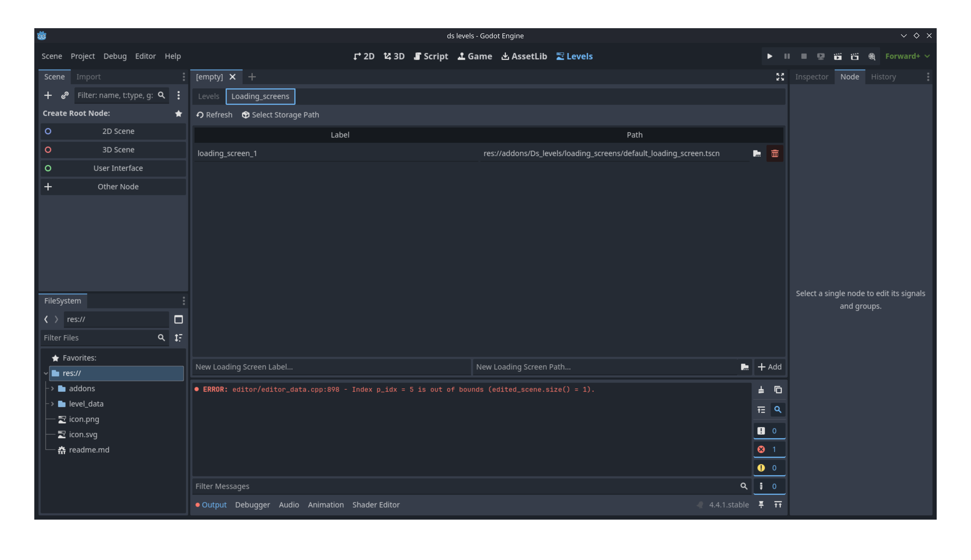Copy the output log selection
The height and width of the screenshot is (560, 971).
pos(778,390)
